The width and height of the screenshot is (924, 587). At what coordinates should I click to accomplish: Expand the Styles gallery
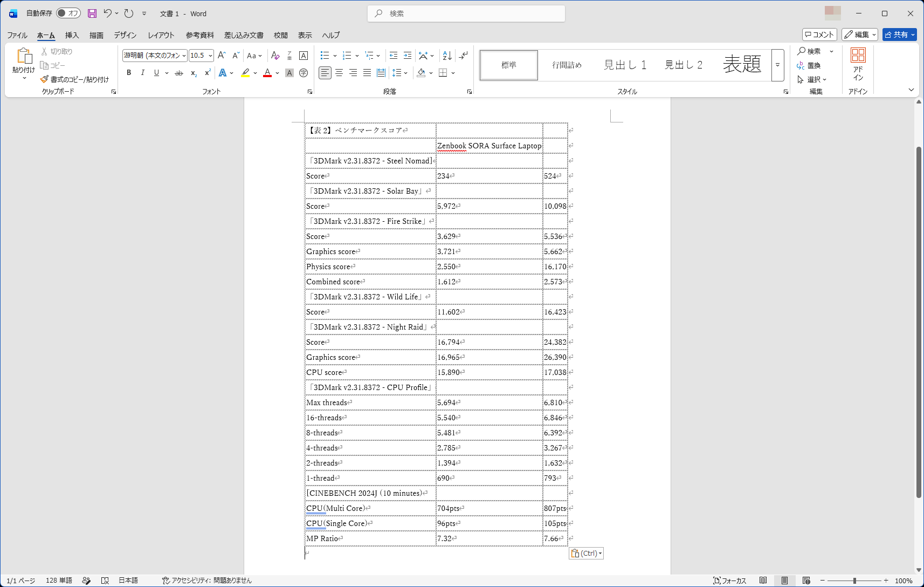[777, 65]
